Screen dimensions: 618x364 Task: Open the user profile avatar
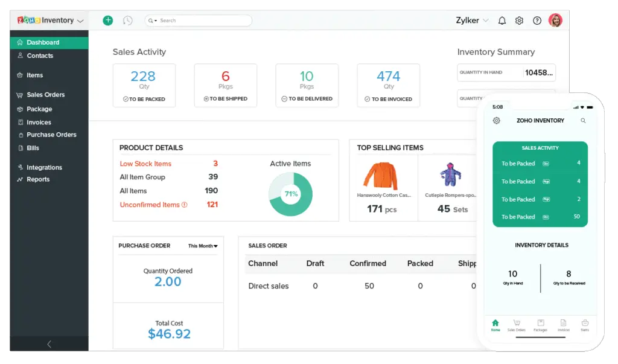[555, 20]
